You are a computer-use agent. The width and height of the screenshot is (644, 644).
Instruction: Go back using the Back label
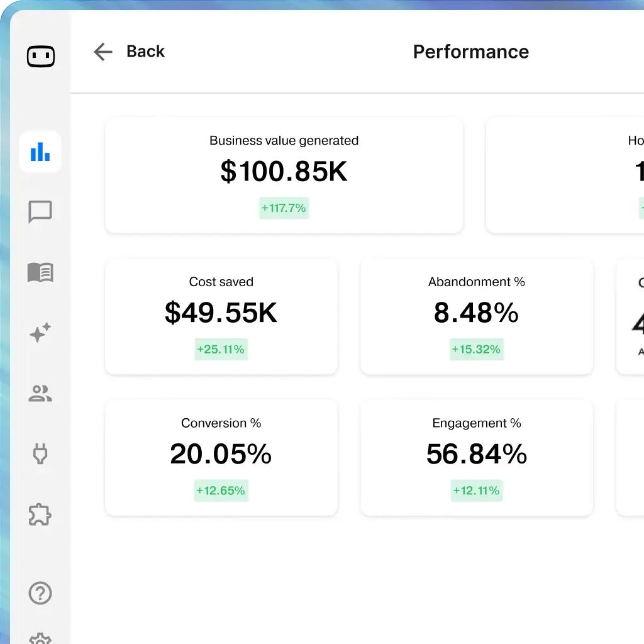[x=145, y=52]
